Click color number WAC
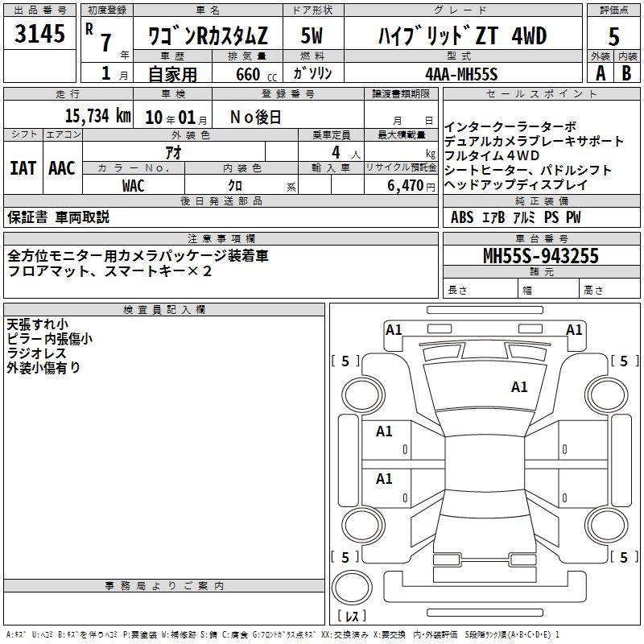This screenshot has width=644, height=644. click(134, 186)
